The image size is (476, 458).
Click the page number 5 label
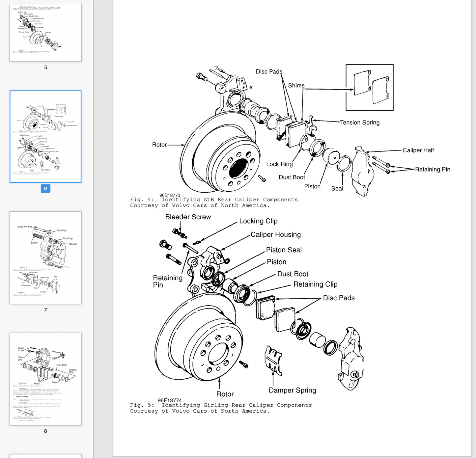point(45,67)
